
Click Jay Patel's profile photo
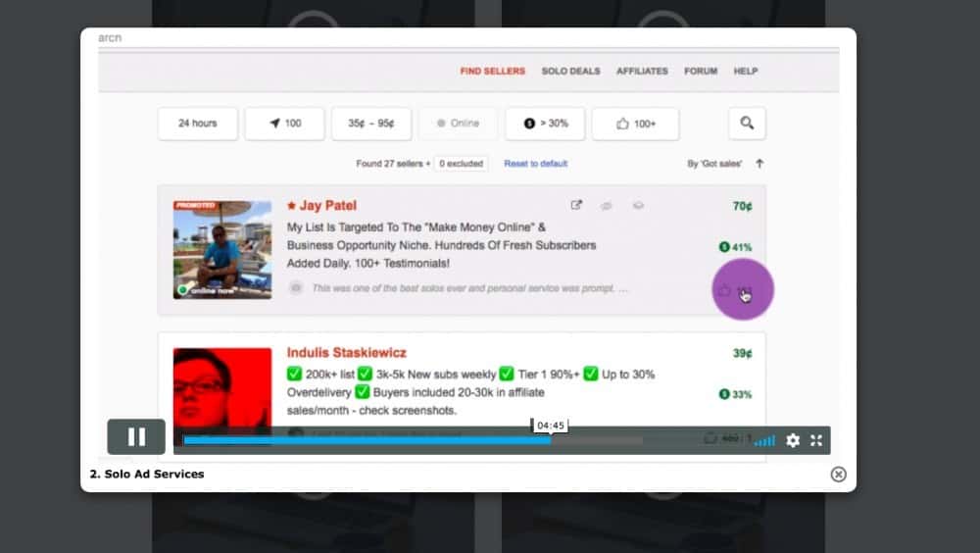[x=222, y=250]
